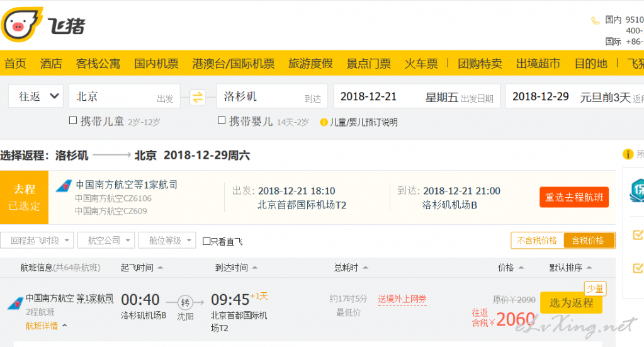The width and height of the screenshot is (644, 347).
Task: Open 团购特卖 navigation item
Action: 480,64
